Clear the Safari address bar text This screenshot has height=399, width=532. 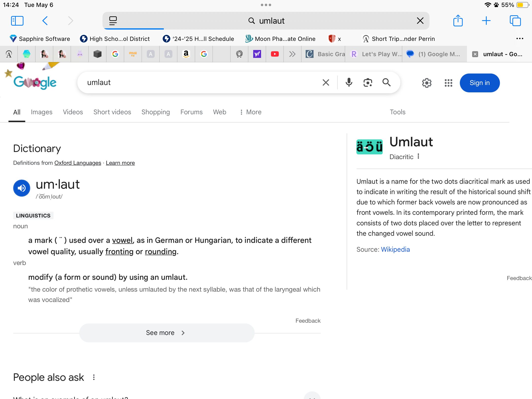tap(420, 21)
